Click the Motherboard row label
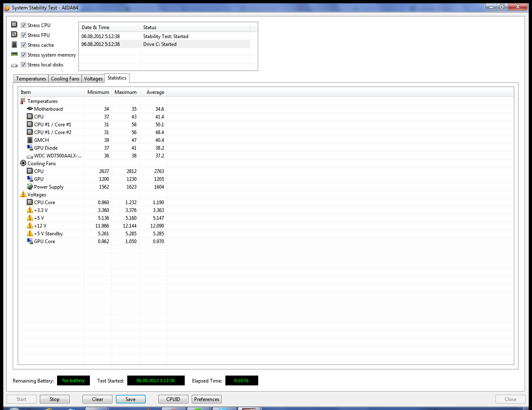Viewport: 532px width, 410px height. (48, 109)
